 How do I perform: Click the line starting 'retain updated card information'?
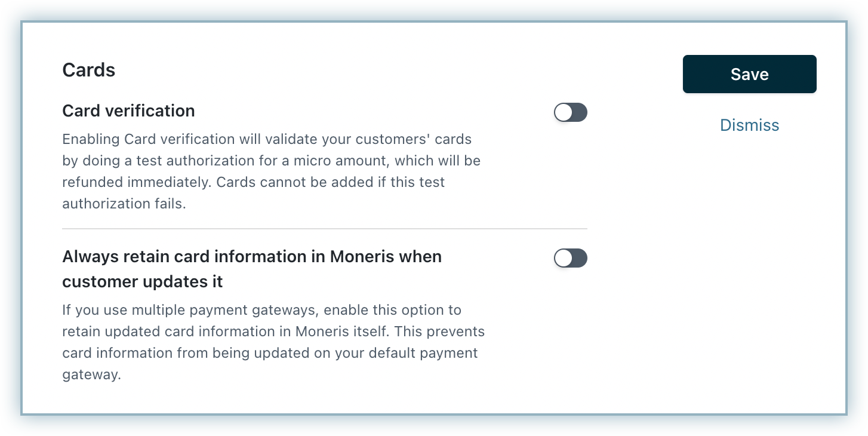click(273, 331)
